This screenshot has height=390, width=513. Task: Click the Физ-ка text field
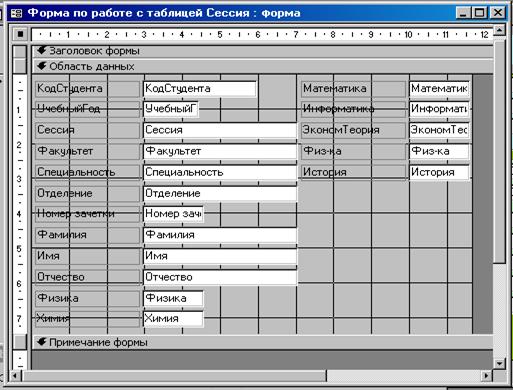click(439, 151)
